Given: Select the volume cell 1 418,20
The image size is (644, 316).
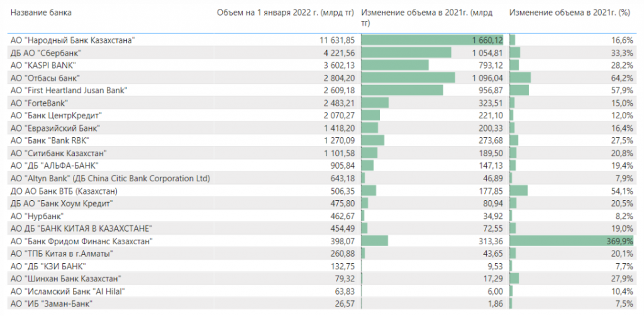Looking at the screenshot, I should click(x=339, y=128).
